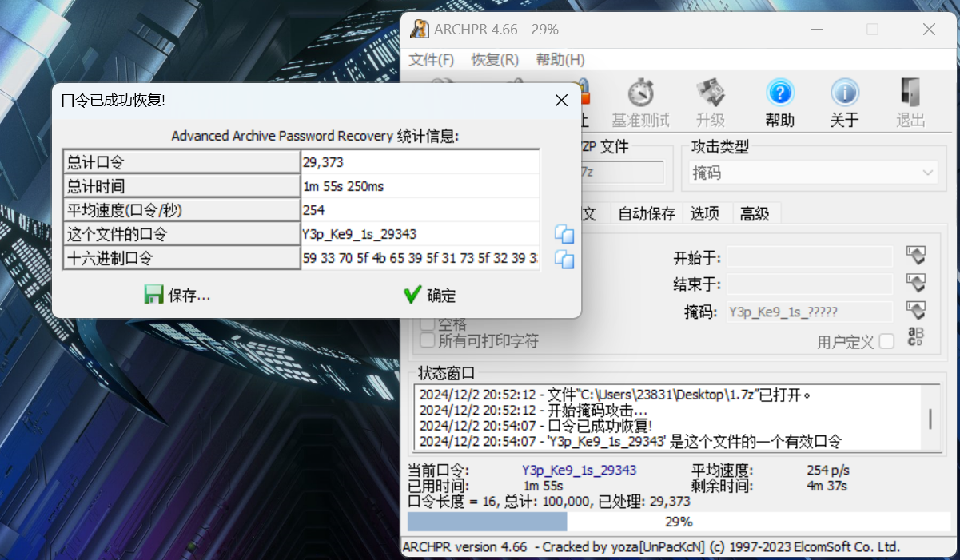960x560 pixels.
Task: Click the 平均速度(口令/秒) row label
Action: (181, 210)
